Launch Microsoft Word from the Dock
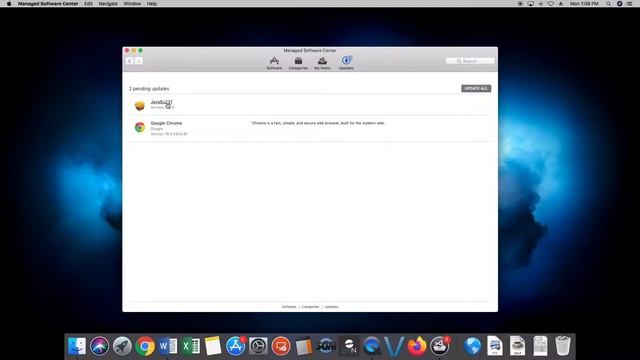This screenshot has height=360, width=640. click(168, 346)
